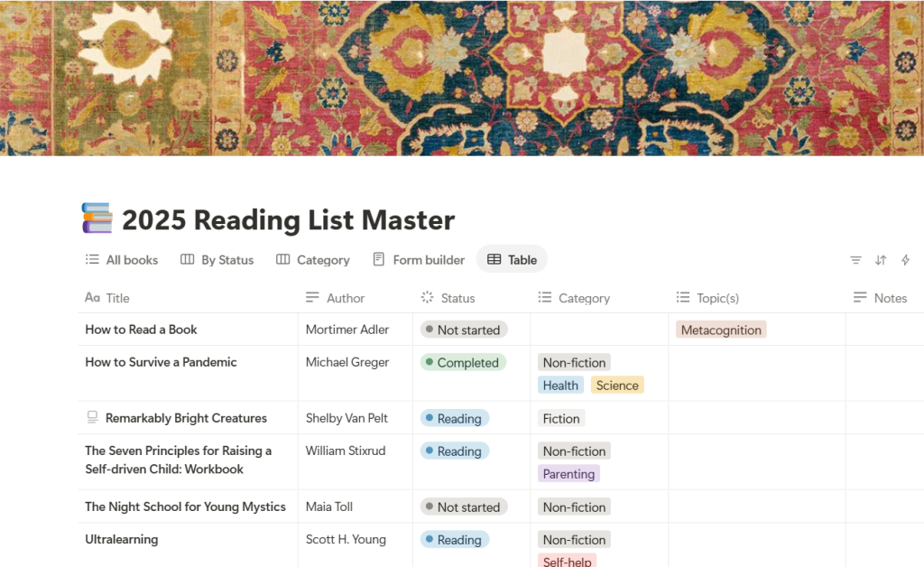
Task: Open the How to Read a Book page
Action: point(141,330)
